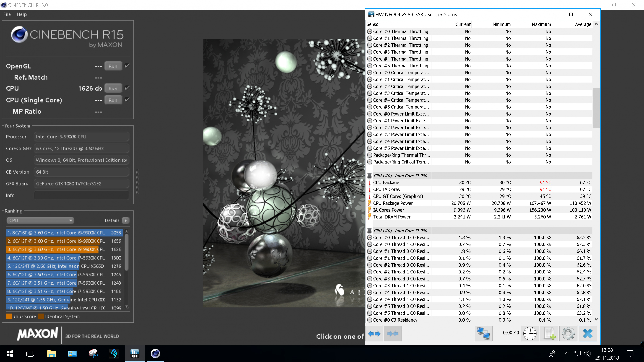The width and height of the screenshot is (644, 362).
Task: Click the Core #2 Power Limit status icon
Action: 370,128
